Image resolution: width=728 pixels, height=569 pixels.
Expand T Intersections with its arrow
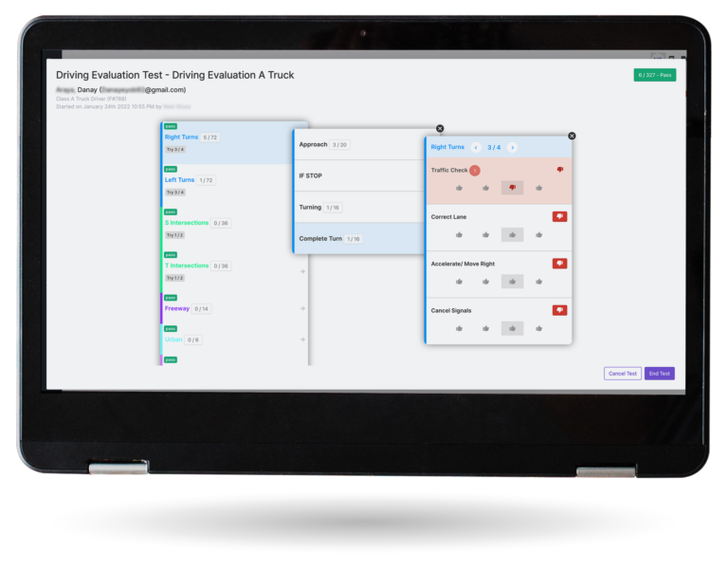click(302, 271)
